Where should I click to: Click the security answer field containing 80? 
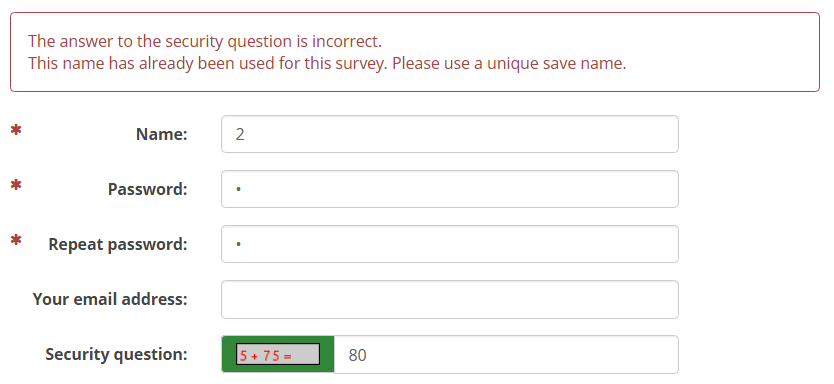[506, 355]
